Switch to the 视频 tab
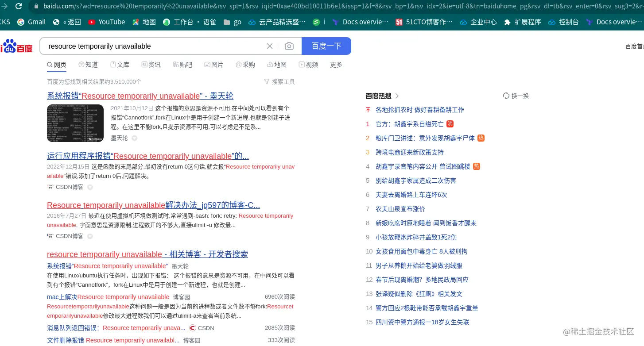 308,65
